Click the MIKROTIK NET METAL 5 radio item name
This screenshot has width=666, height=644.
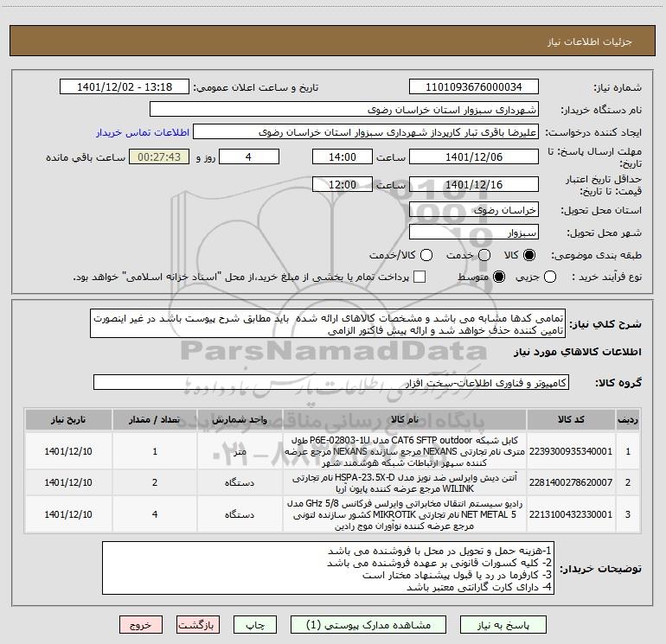pos(405,514)
